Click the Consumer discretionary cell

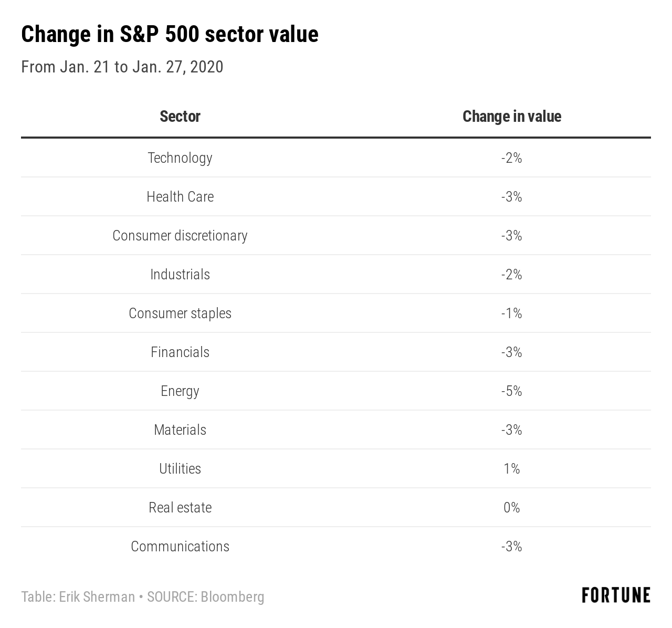tap(180, 236)
